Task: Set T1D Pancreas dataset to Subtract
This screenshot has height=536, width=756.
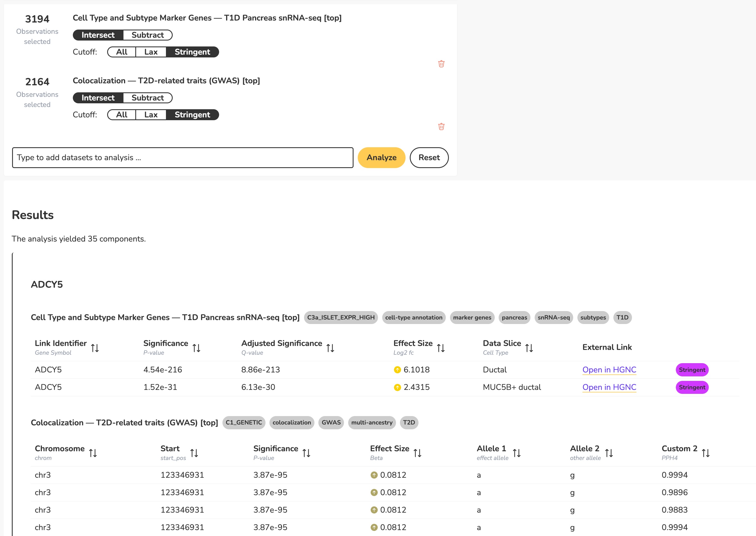Action: [148, 35]
